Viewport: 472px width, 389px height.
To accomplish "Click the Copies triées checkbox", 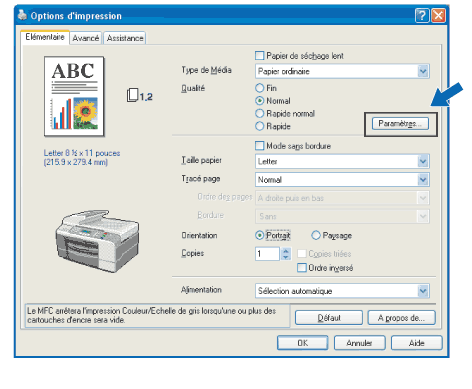I will (x=302, y=254).
